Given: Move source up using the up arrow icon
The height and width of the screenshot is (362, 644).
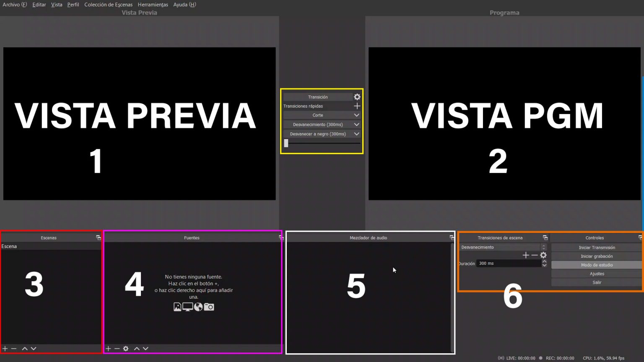Looking at the screenshot, I should [136, 348].
